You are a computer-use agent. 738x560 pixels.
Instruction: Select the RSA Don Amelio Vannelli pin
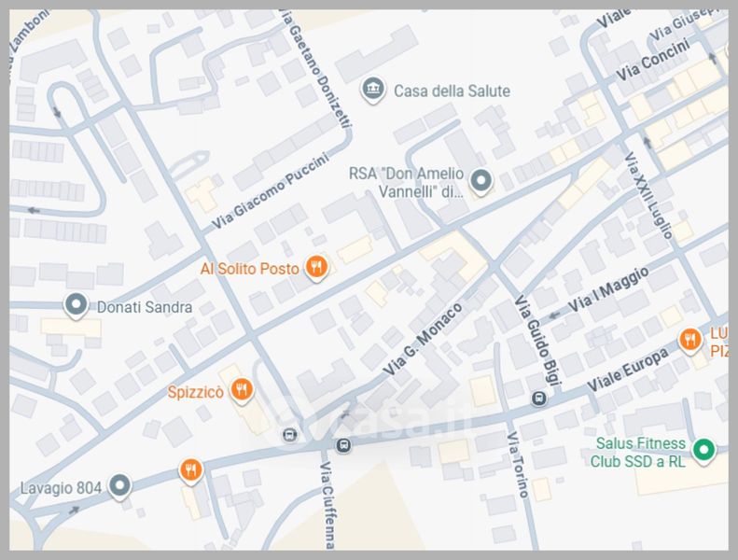pos(480,181)
